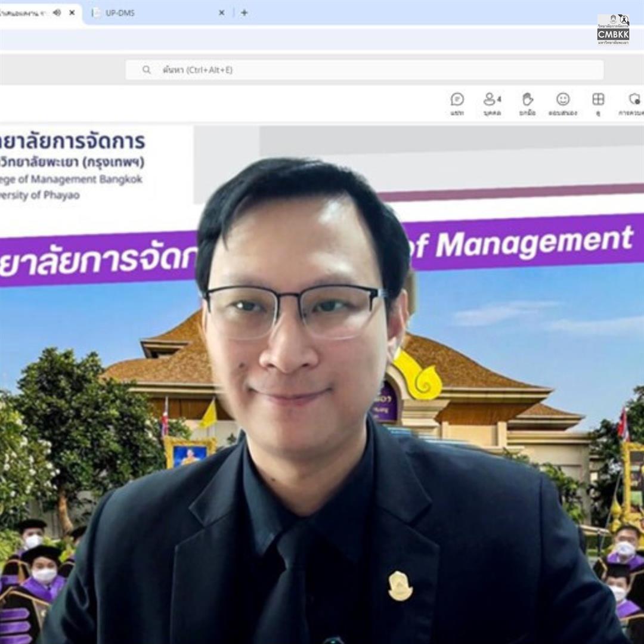Open a new browser tab with plus button

click(x=244, y=13)
